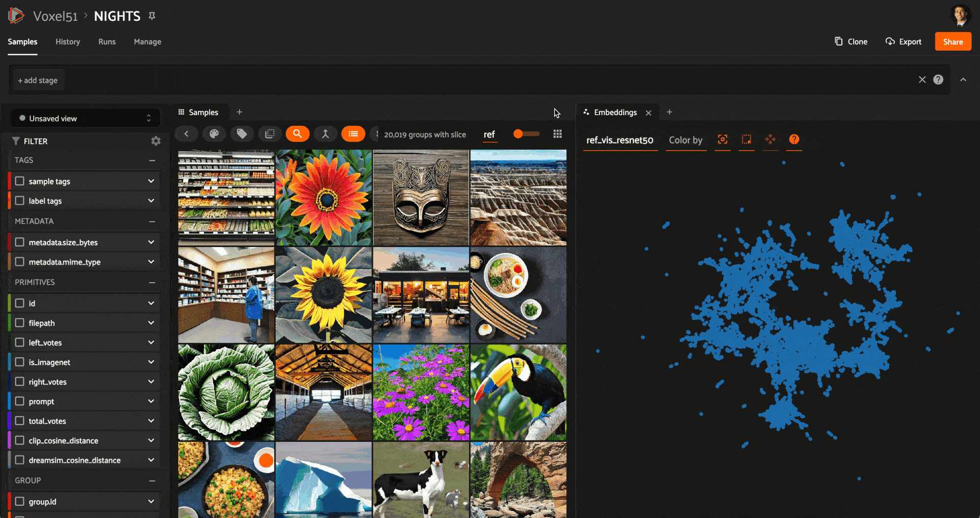Image resolution: width=980 pixels, height=518 pixels.
Task: Open the user profile avatar
Action: pos(960,15)
